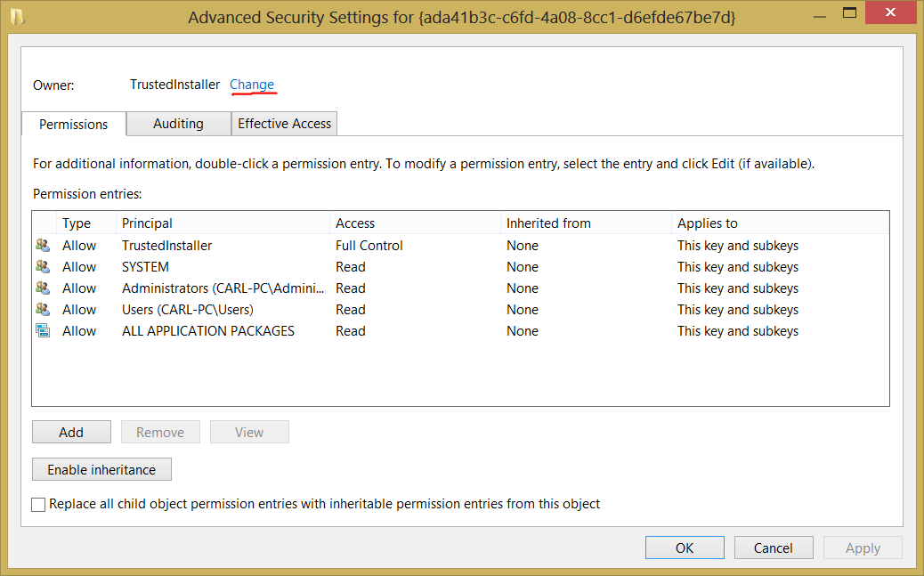The image size is (924, 576).
Task: Open the Auditing tab
Action: pyautogui.click(x=179, y=124)
